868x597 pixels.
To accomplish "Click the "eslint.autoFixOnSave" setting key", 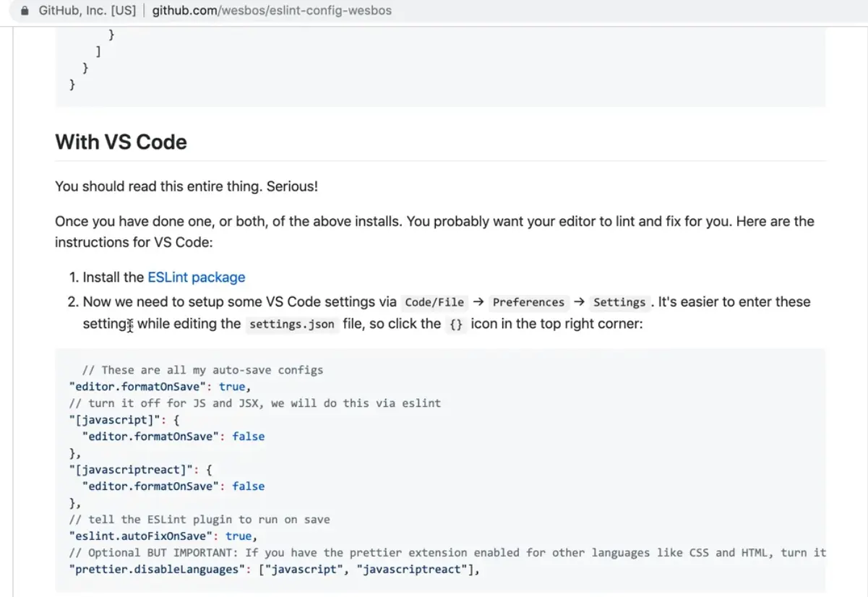I will pyautogui.click(x=142, y=536).
